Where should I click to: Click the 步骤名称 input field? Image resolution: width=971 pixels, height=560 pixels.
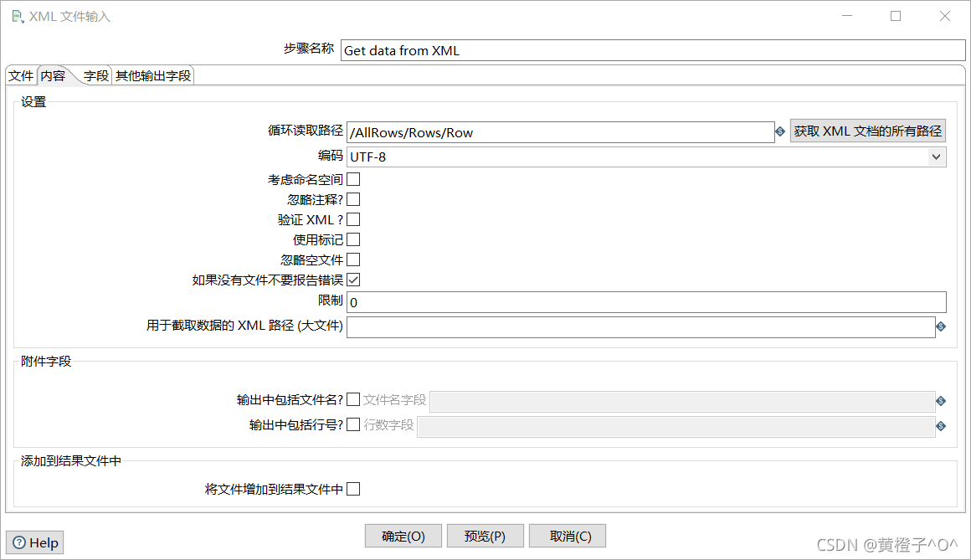(x=653, y=50)
